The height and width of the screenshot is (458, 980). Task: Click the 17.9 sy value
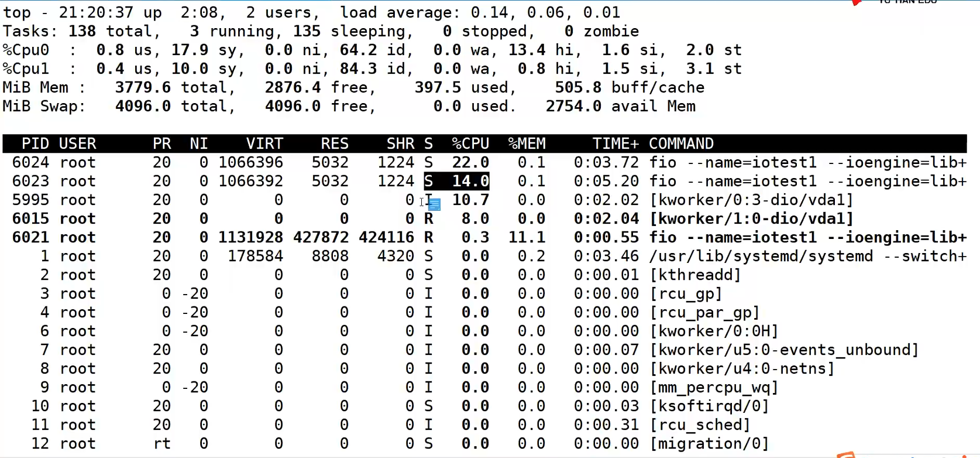[x=204, y=50]
